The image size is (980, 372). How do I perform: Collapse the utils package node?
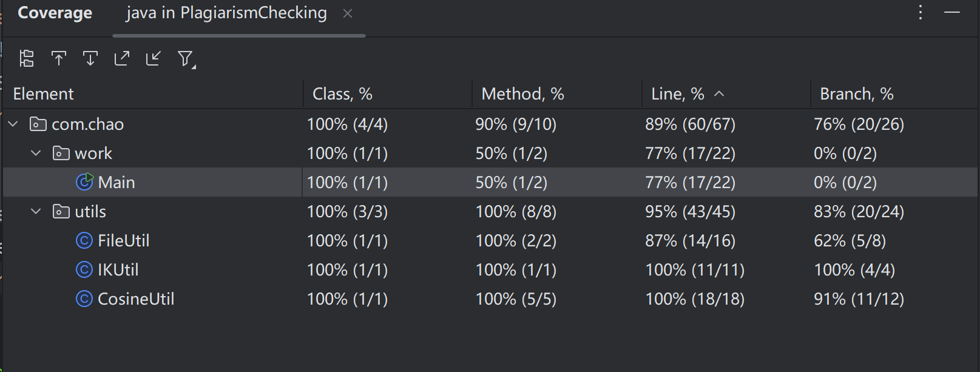click(36, 211)
